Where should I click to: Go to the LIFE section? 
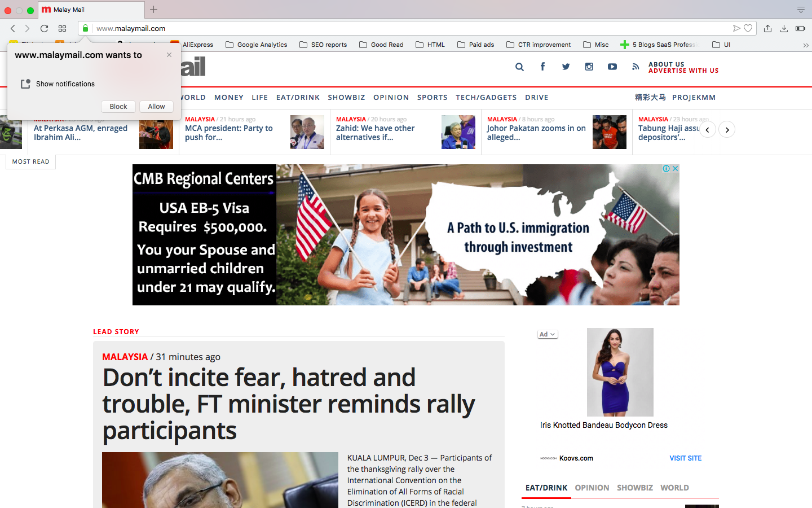click(x=260, y=97)
